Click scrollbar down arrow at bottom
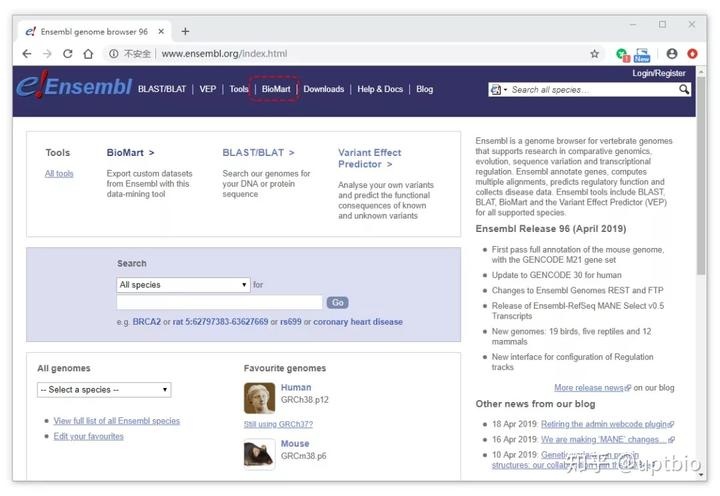Viewport: 720px width, 496px height. (x=701, y=476)
